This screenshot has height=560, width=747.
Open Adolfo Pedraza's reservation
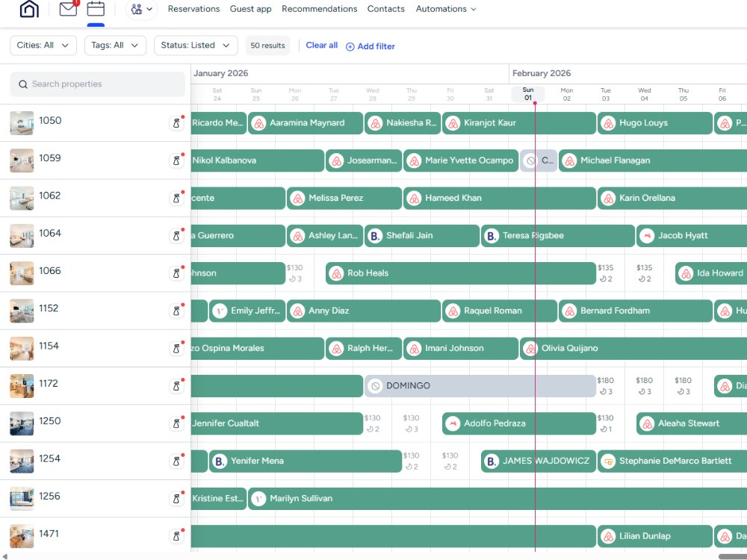point(519,424)
